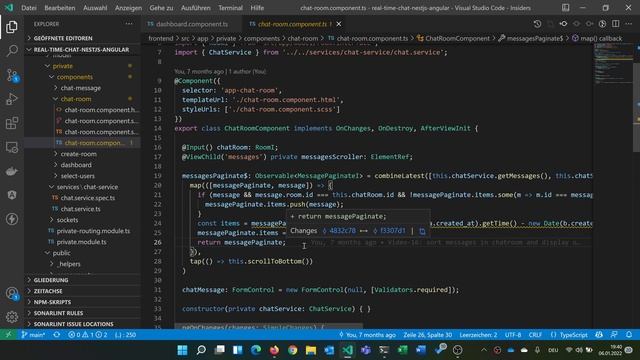Open chat.service.spec.ts in explorer
This screenshot has width=640, height=360.
87,198
